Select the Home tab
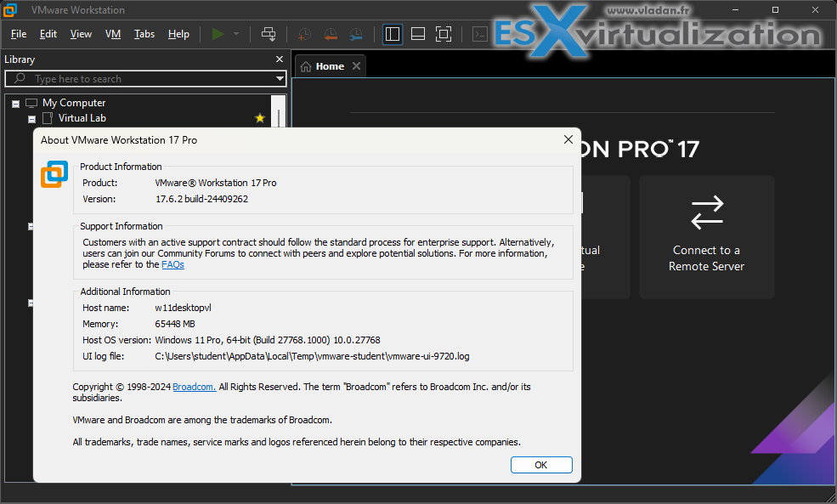The height and width of the screenshot is (504, 837). (x=330, y=66)
